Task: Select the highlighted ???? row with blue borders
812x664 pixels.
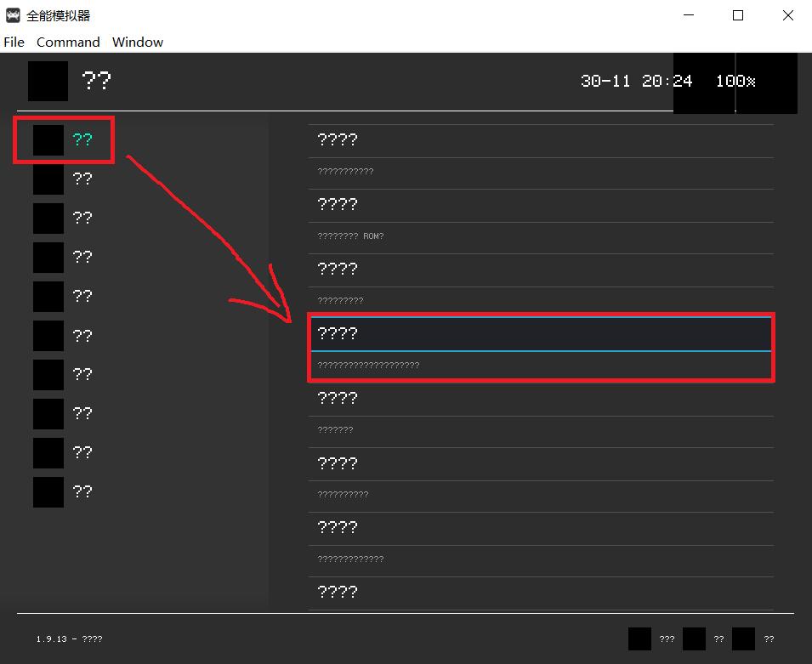Action: [x=541, y=334]
